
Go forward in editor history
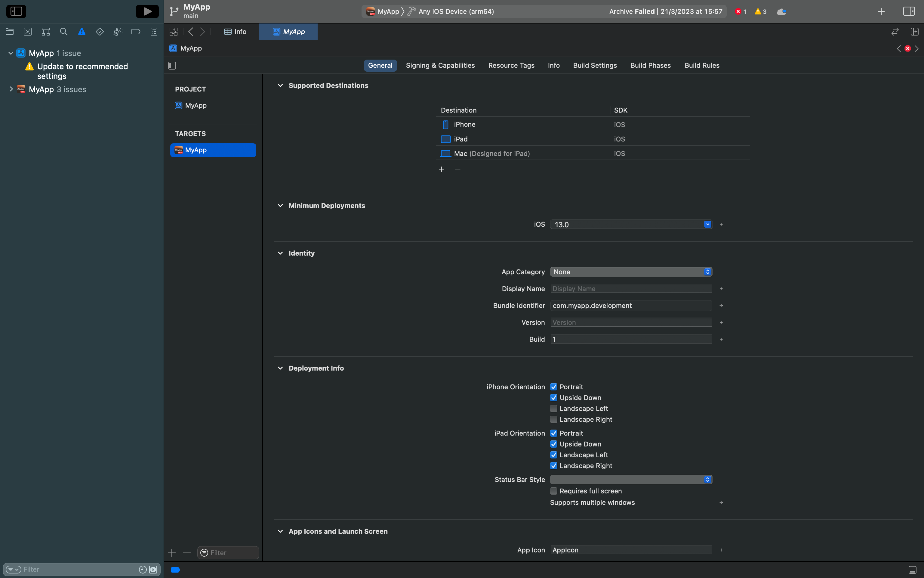click(203, 32)
